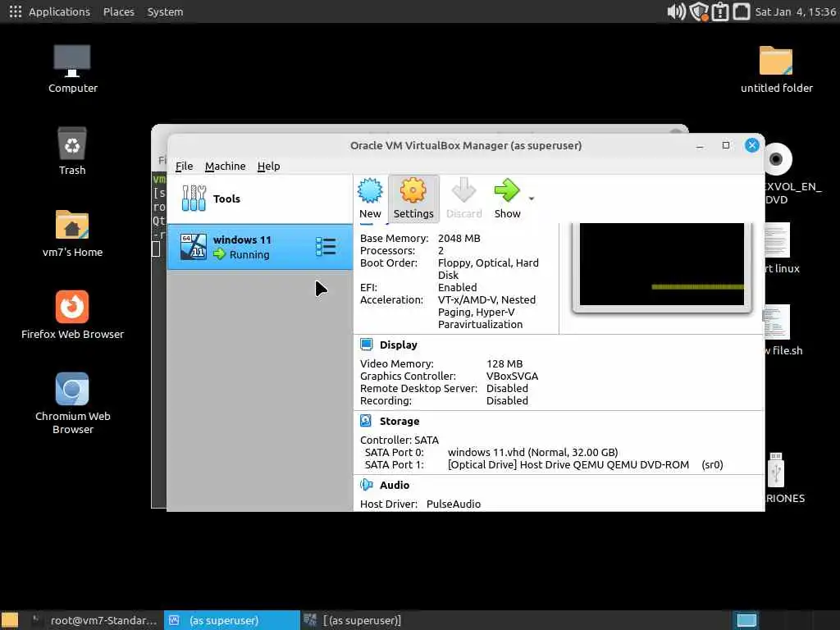
Task: Click the shield security tray icon
Action: (x=699, y=11)
